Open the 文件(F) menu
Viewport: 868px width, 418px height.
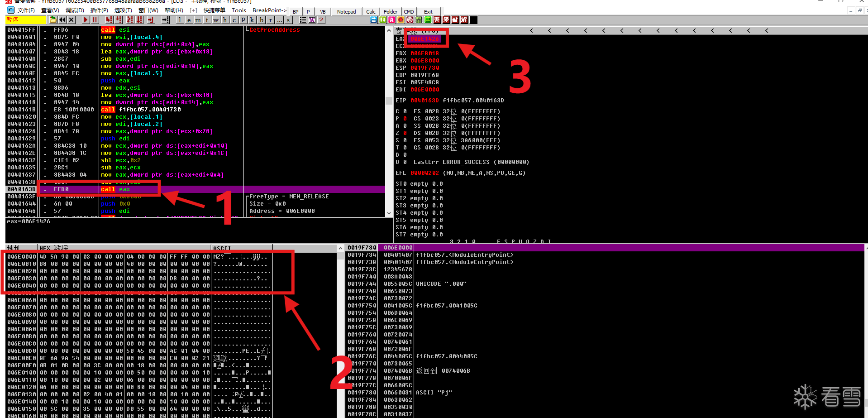26,10
